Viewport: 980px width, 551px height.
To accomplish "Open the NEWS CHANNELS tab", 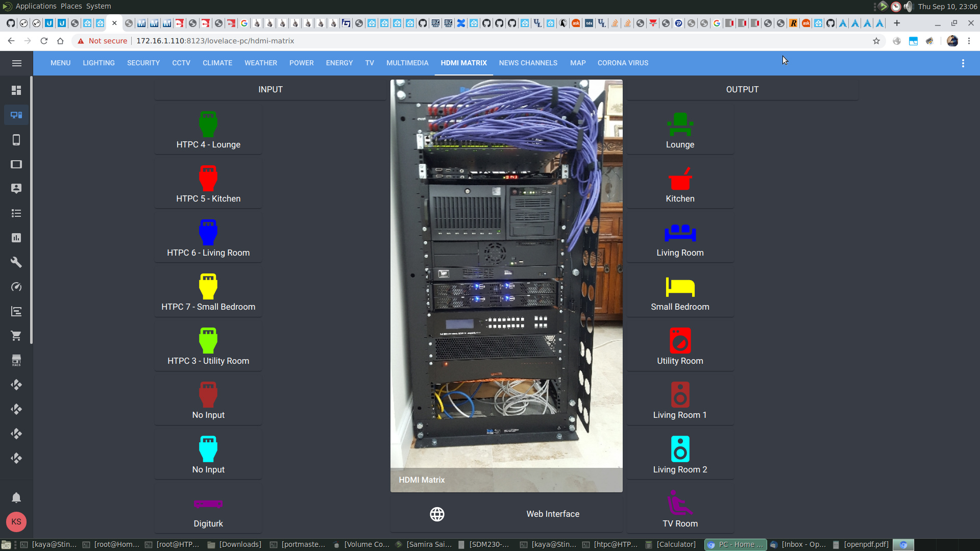I will [x=528, y=63].
